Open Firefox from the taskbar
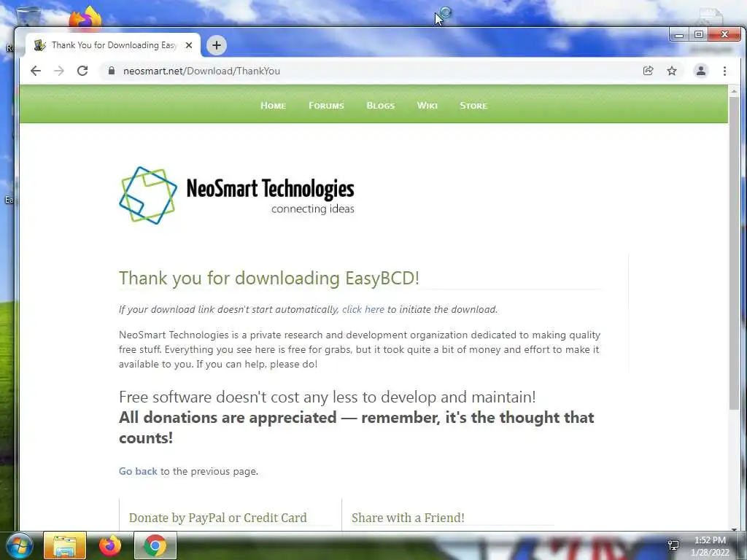Image resolution: width=747 pixels, height=560 pixels. point(110,545)
